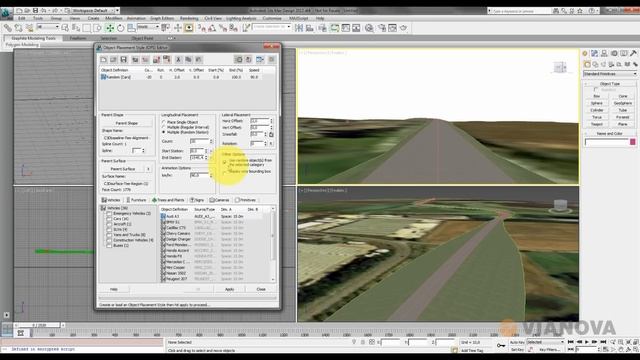Click the Render Production teapot icon
This screenshot has height=360, width=640.
pyautogui.click(x=403, y=28)
